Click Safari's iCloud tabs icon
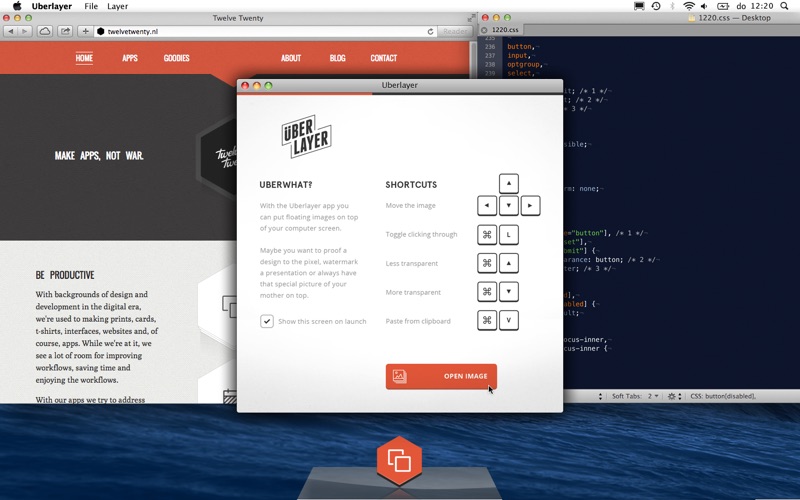The width and height of the screenshot is (800, 500). pyautogui.click(x=45, y=31)
